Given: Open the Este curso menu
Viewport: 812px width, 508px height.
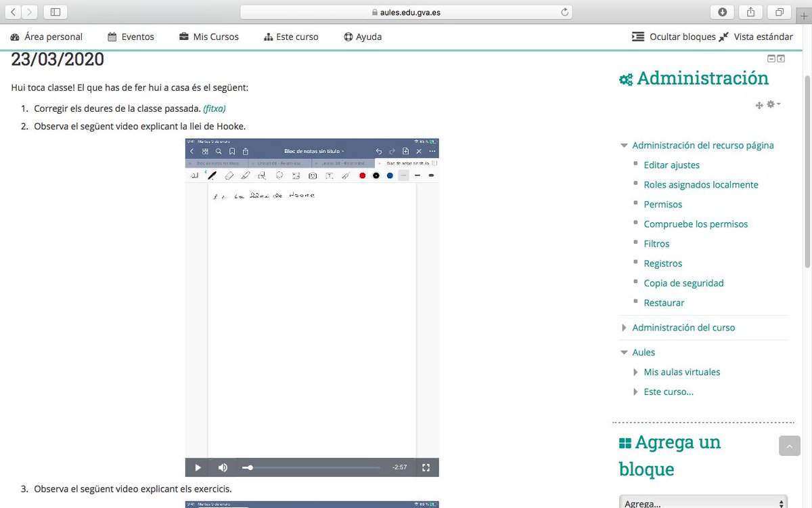Looking at the screenshot, I should coord(291,37).
